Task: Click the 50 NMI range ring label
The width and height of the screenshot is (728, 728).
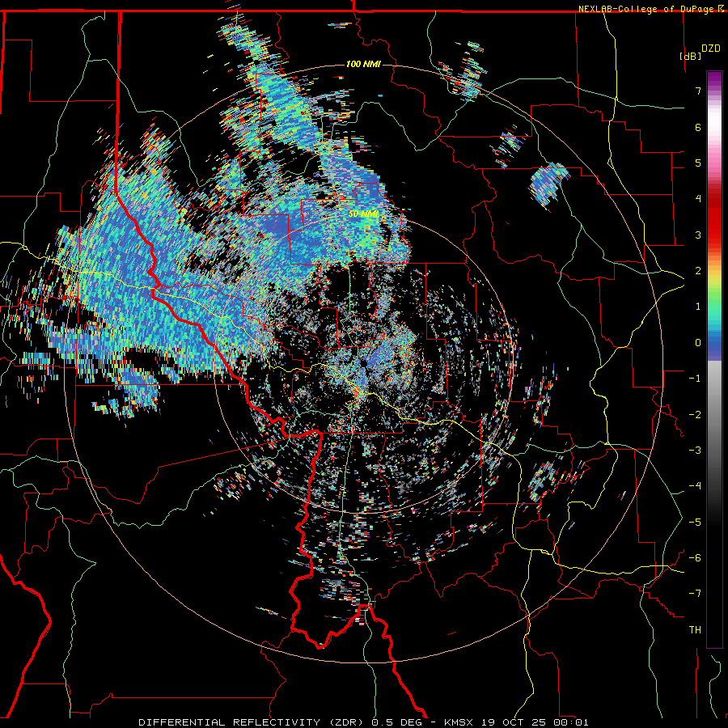Action: click(365, 214)
